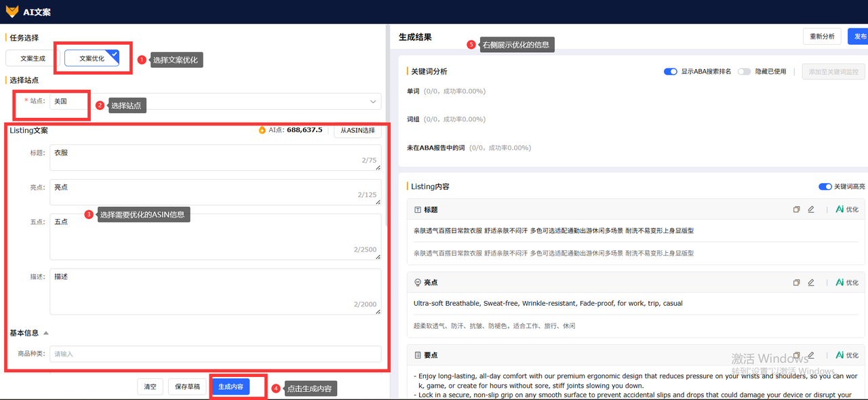Click the 商品种类 input field
The width and height of the screenshot is (868, 400).
pyautogui.click(x=216, y=354)
